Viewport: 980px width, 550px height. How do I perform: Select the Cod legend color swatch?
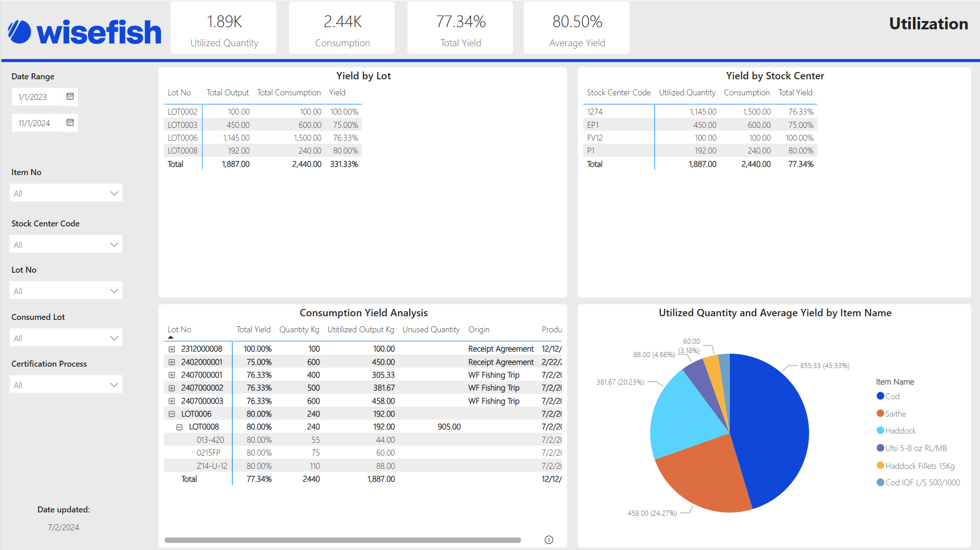tap(880, 396)
